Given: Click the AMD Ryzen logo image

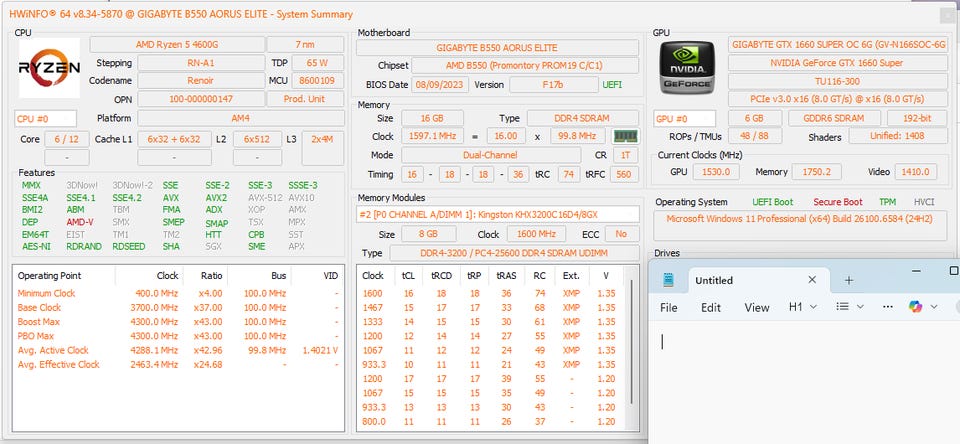Looking at the screenshot, I should pos(49,67).
